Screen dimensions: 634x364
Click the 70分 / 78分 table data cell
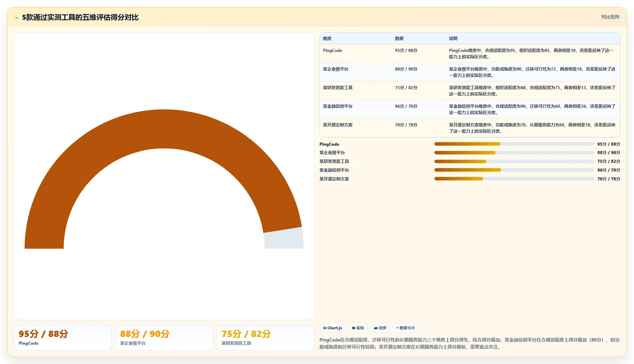click(x=406, y=125)
